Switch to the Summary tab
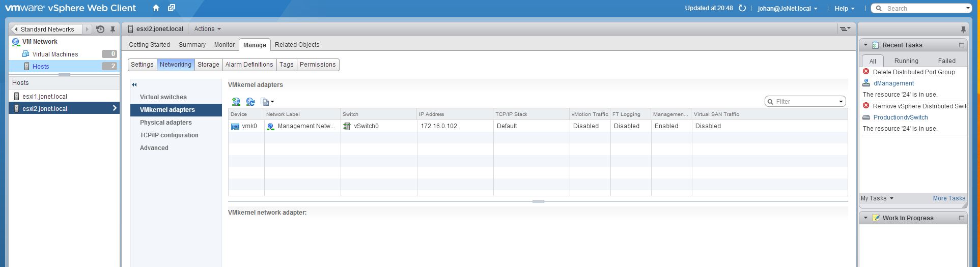The width and height of the screenshot is (980, 267). 192,45
